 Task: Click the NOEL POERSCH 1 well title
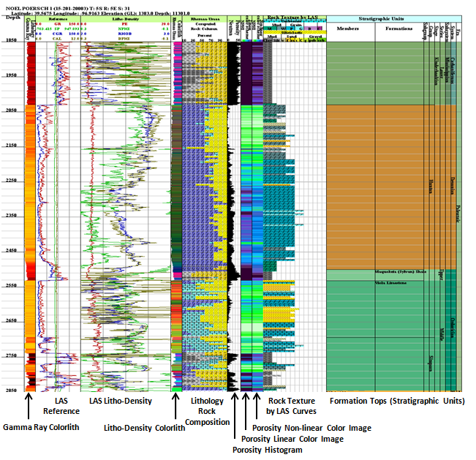click(68, 9)
